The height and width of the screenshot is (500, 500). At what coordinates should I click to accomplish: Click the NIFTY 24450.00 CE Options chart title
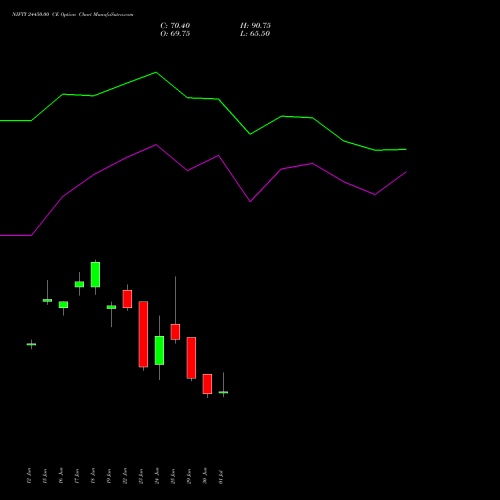pos(73,14)
